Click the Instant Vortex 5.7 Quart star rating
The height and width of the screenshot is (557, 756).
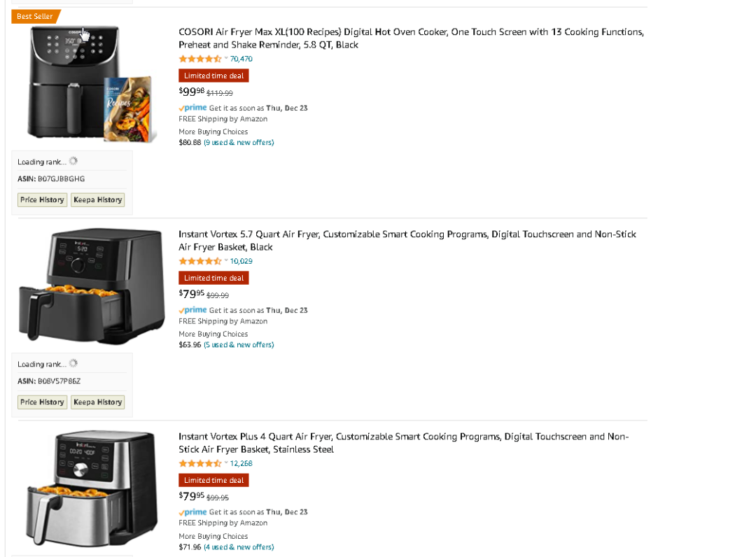point(200,261)
